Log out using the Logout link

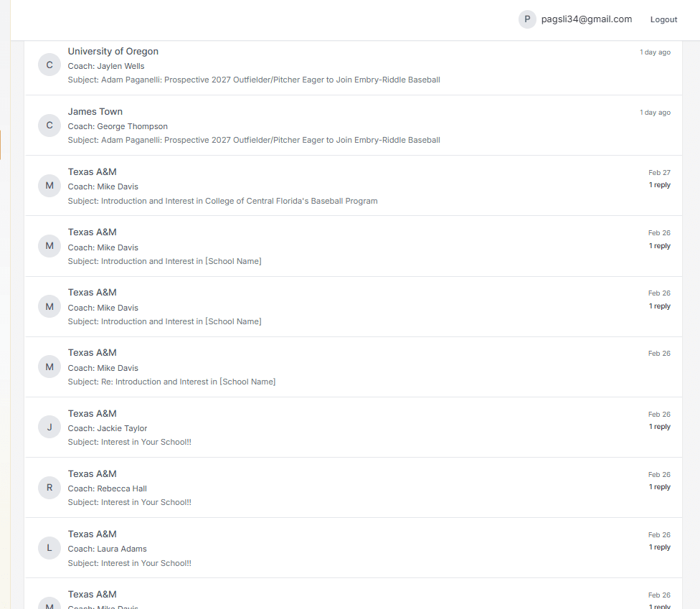tap(663, 19)
